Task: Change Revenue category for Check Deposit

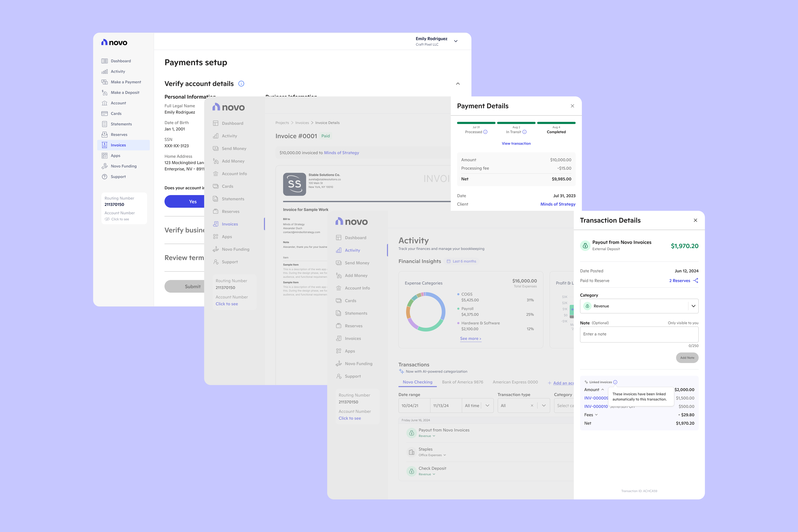Action: tap(427, 474)
